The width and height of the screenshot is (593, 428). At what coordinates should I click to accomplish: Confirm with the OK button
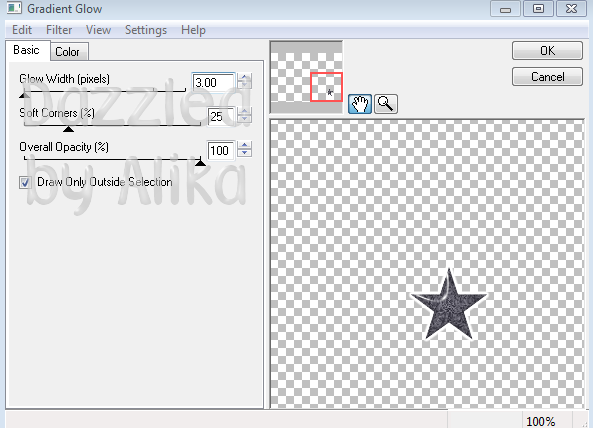pos(547,51)
